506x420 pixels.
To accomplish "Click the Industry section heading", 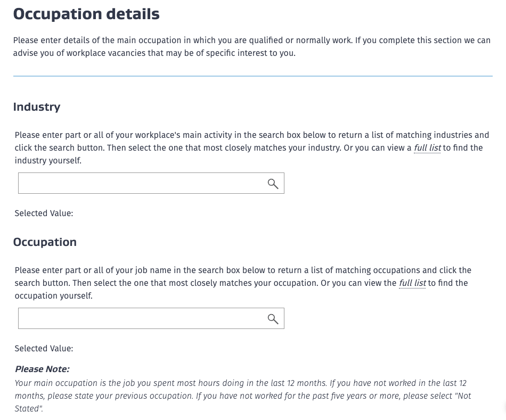I will click(37, 107).
